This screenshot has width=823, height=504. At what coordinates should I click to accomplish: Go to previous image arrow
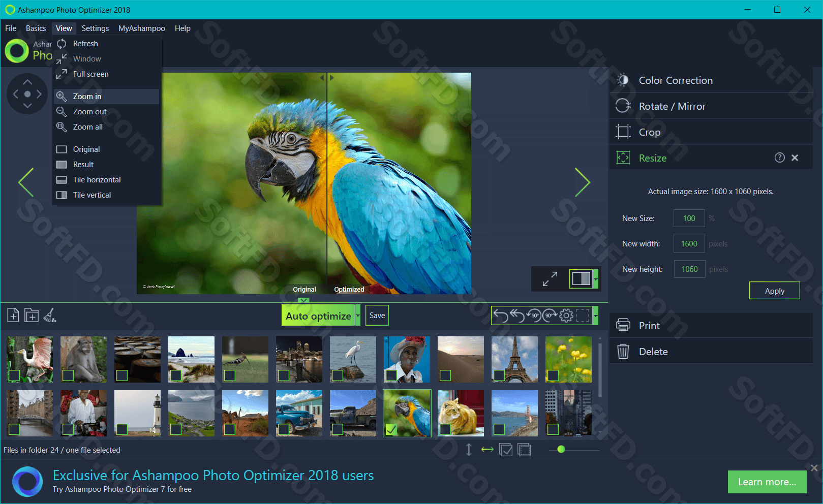click(26, 182)
